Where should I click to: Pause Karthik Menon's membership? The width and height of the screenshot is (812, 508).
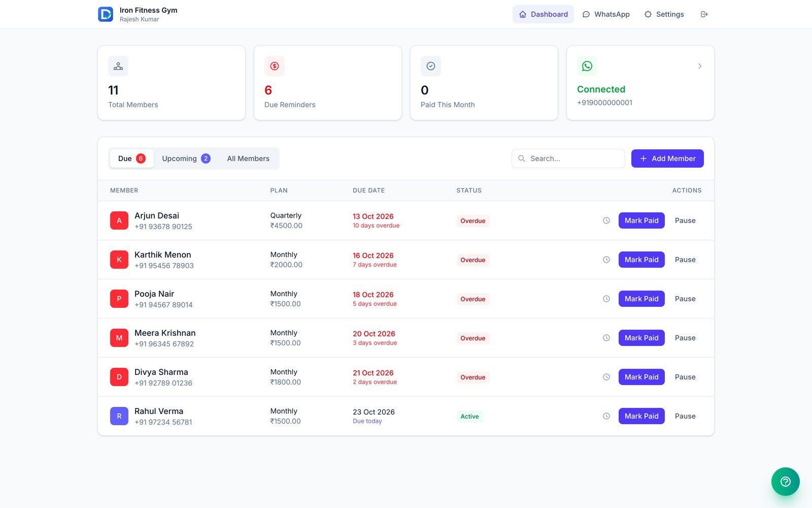pos(685,260)
